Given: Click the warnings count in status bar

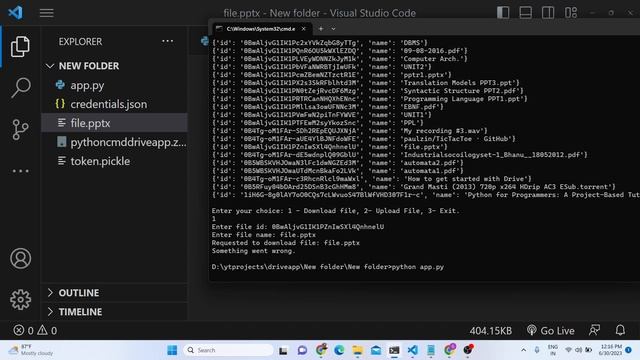Looking at the screenshot, I should [47, 330].
